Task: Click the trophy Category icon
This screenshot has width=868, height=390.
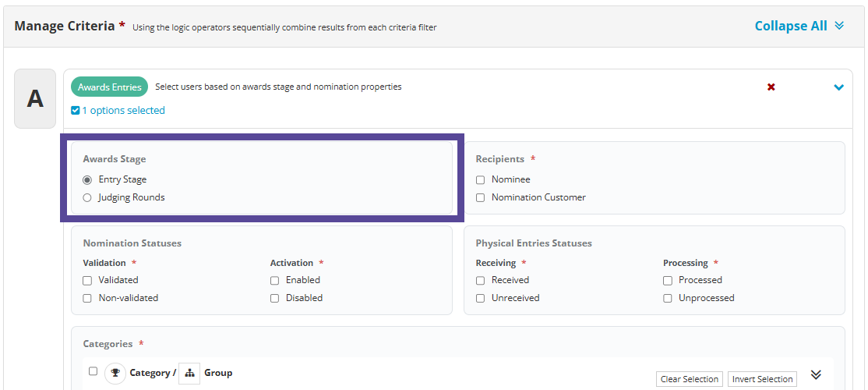Action: coord(115,373)
